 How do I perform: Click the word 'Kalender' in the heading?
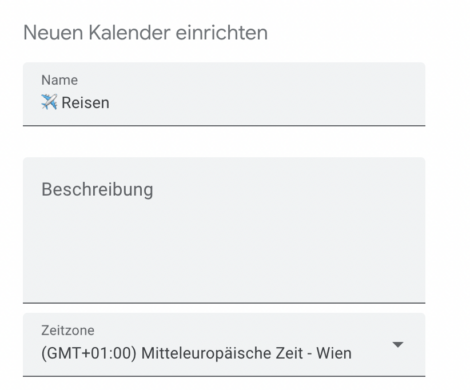pyautogui.click(x=129, y=33)
